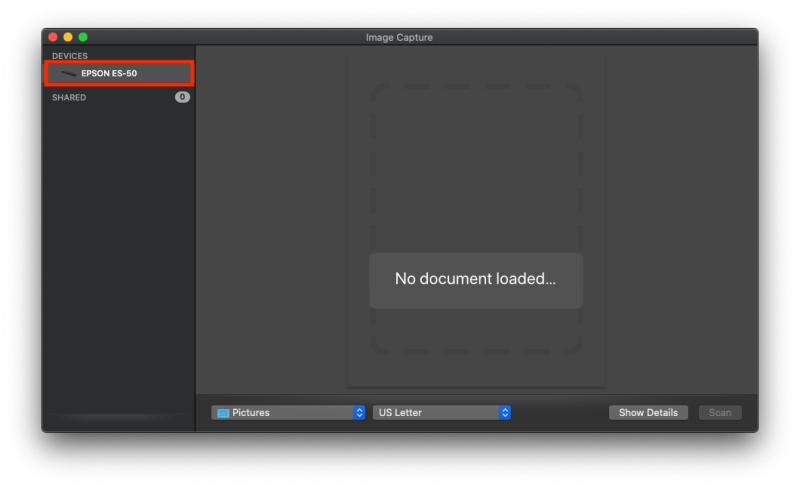The height and width of the screenshot is (487, 800).
Task: Click the blue folder icon next to Pictures
Action: tap(223, 413)
